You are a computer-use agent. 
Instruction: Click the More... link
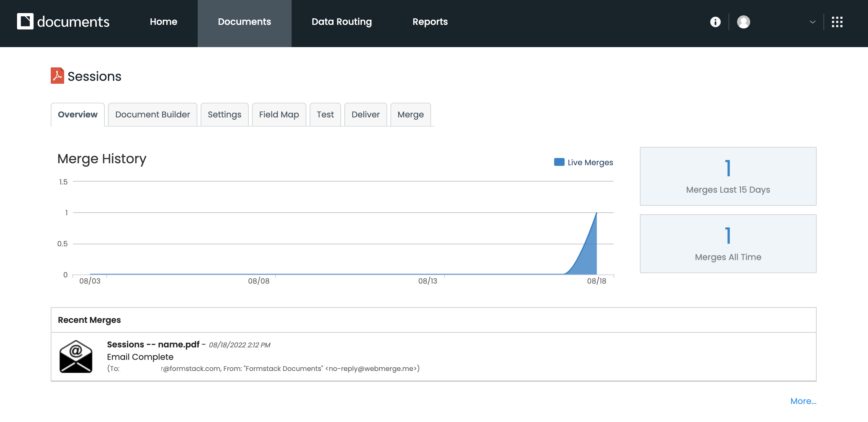click(x=803, y=401)
